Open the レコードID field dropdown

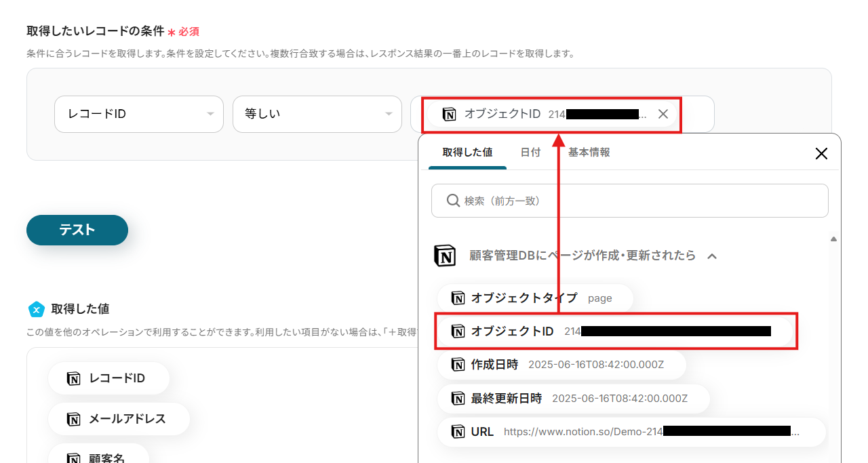click(x=139, y=114)
